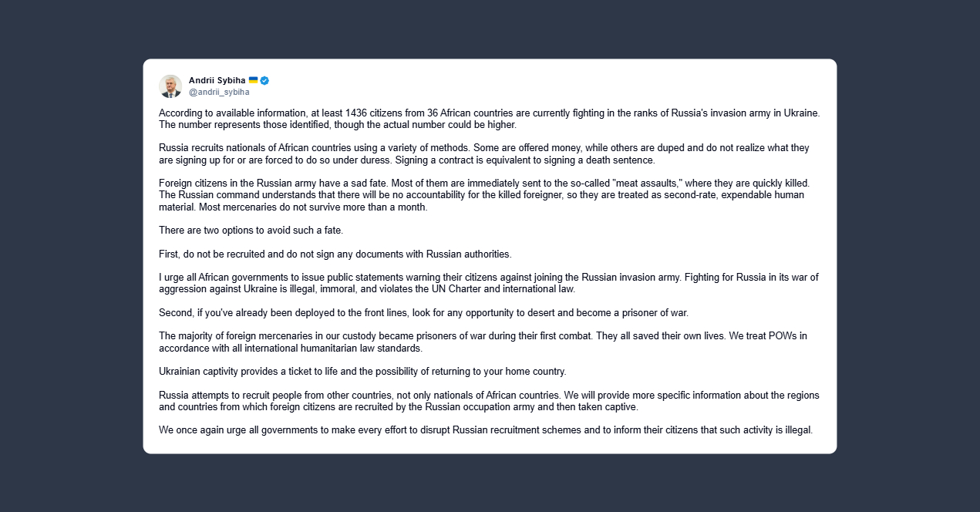Click the final paragraph starting "We once again urge"
Image resolution: width=980 pixels, height=512 pixels.
pyautogui.click(x=485, y=430)
